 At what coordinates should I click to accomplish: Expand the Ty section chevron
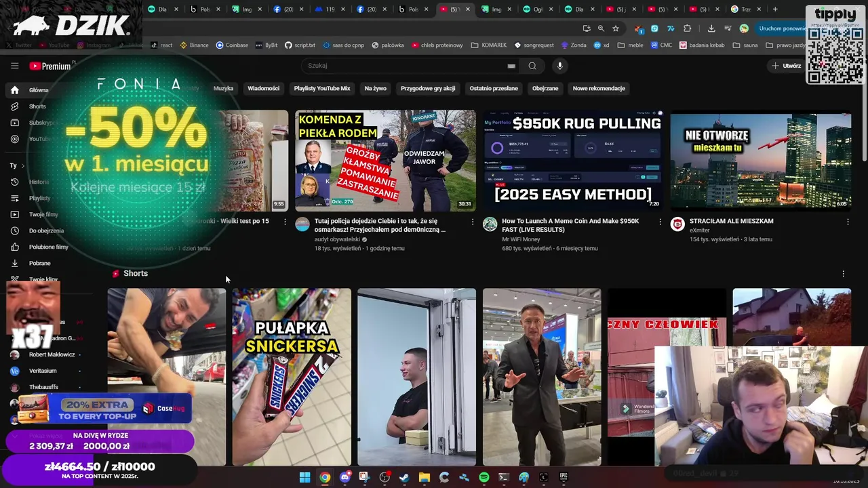point(22,165)
